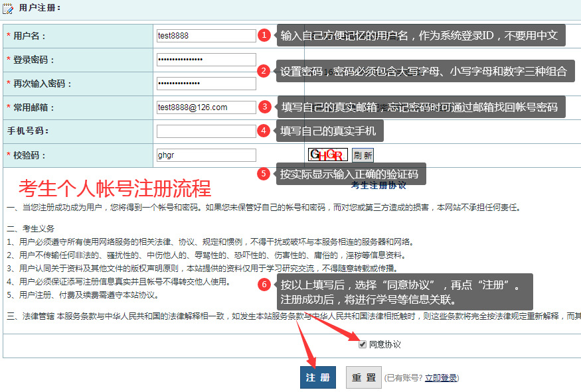
Task: Click the red step 6 badge for agreement hint
Action: (264, 285)
